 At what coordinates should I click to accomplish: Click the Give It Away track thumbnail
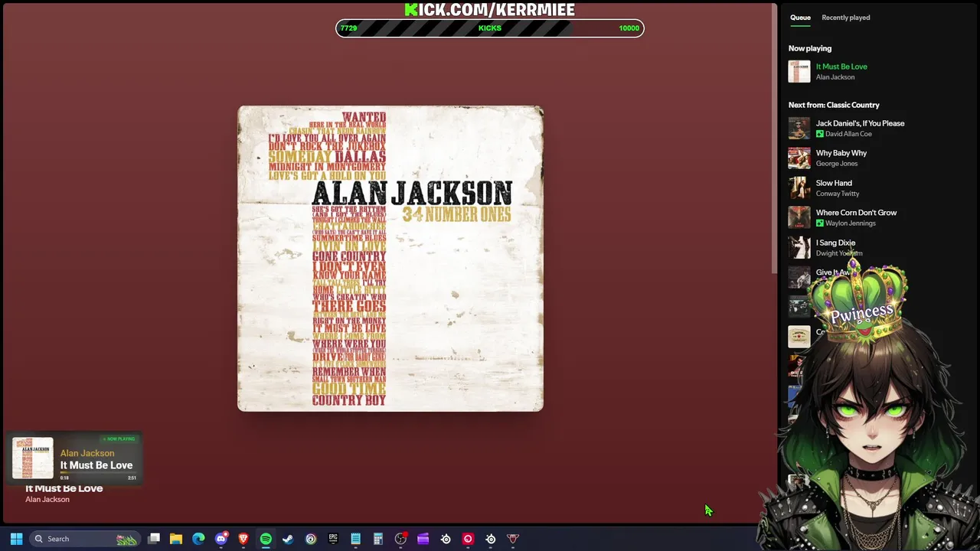[x=799, y=277]
